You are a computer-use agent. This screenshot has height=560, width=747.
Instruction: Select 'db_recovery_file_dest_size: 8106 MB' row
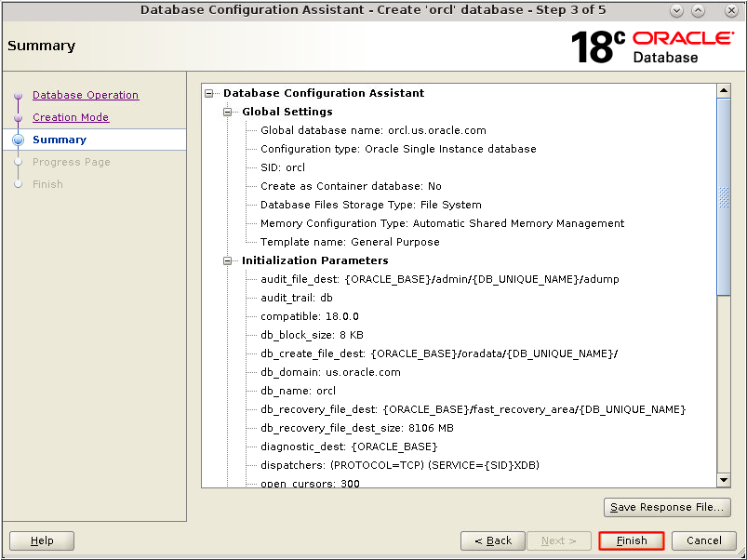357,428
